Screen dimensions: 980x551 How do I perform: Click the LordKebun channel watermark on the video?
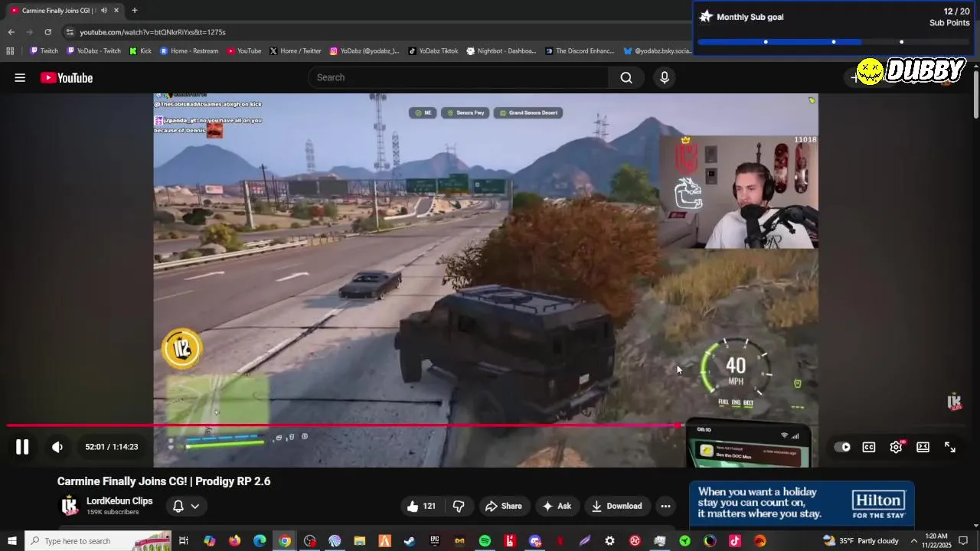tap(954, 401)
